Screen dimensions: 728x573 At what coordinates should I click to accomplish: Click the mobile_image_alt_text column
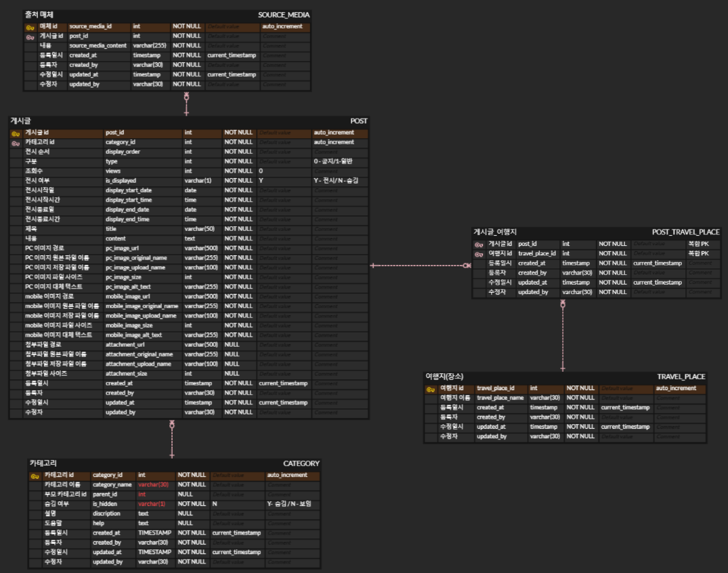click(x=133, y=335)
